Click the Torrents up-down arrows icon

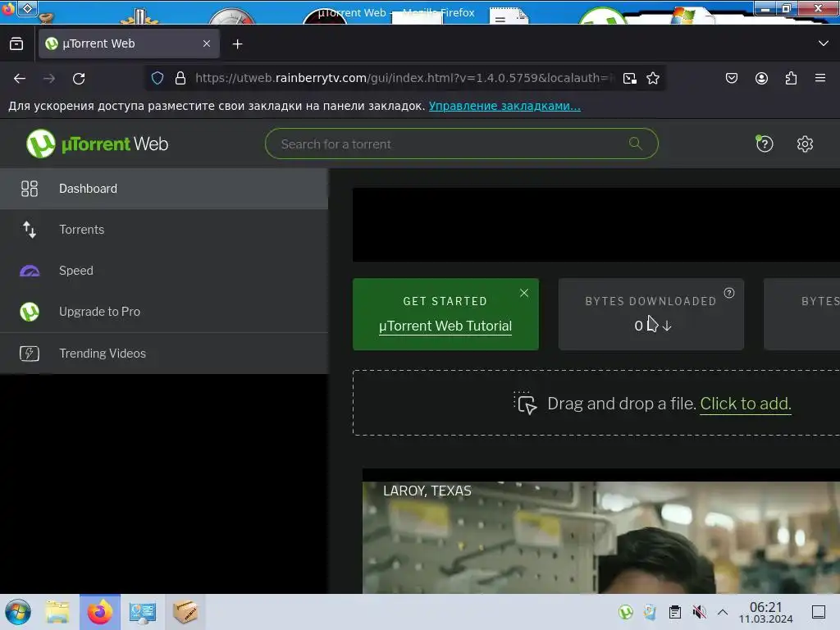pyautogui.click(x=30, y=230)
